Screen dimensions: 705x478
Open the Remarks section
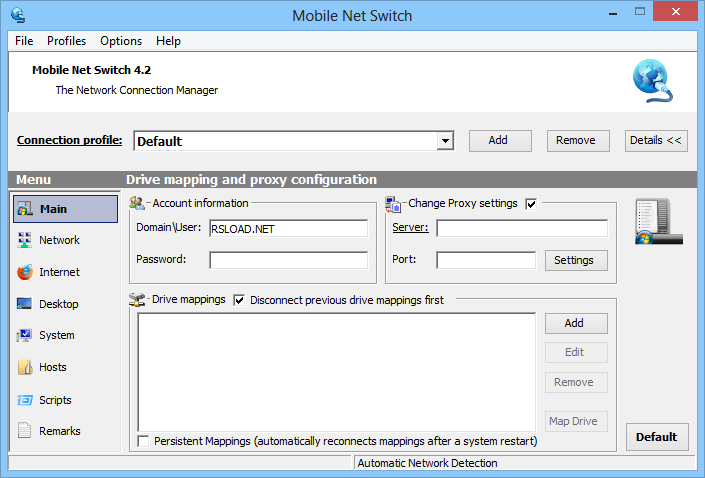(x=59, y=431)
